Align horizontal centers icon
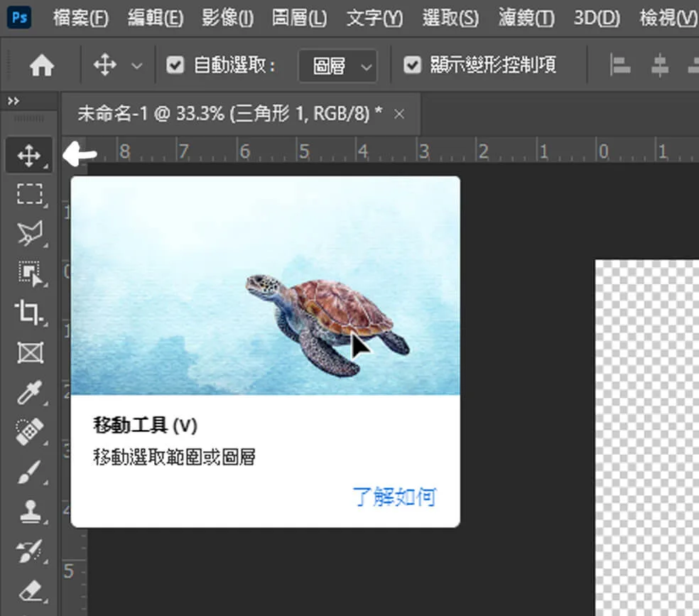This screenshot has width=699, height=616. (660, 65)
